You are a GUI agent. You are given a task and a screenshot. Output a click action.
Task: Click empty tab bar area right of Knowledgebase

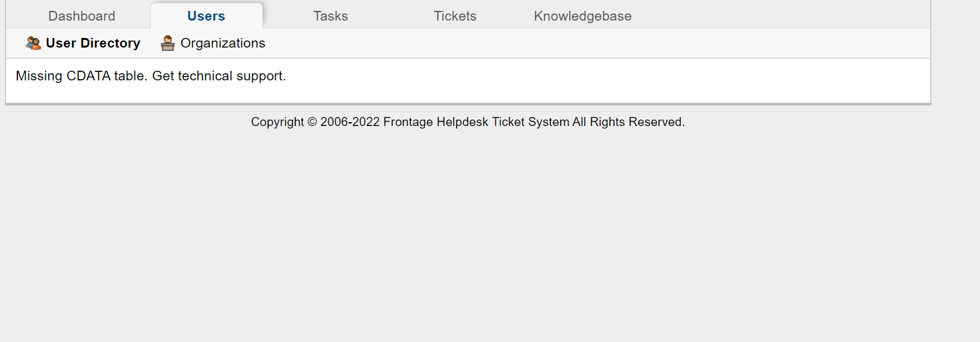tap(772, 16)
